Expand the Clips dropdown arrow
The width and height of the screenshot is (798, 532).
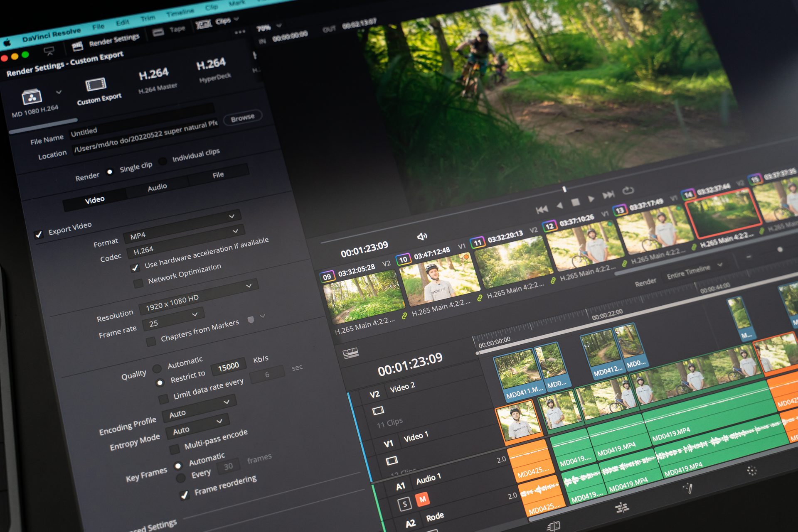click(236, 19)
